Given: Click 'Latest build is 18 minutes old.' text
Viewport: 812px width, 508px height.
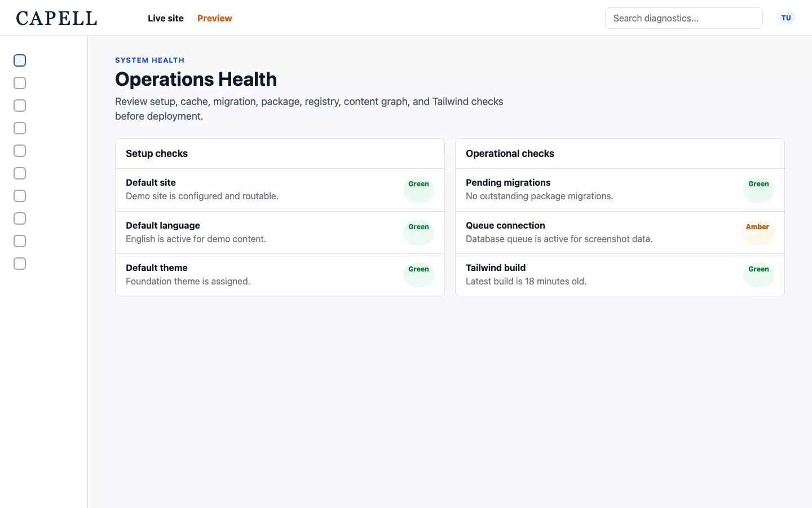Looking at the screenshot, I should click(526, 281).
